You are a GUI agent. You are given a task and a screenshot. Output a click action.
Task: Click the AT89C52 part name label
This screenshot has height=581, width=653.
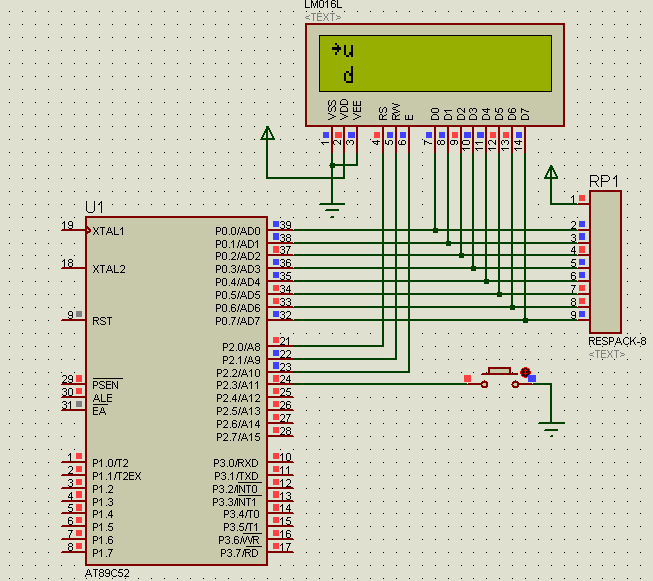108,574
